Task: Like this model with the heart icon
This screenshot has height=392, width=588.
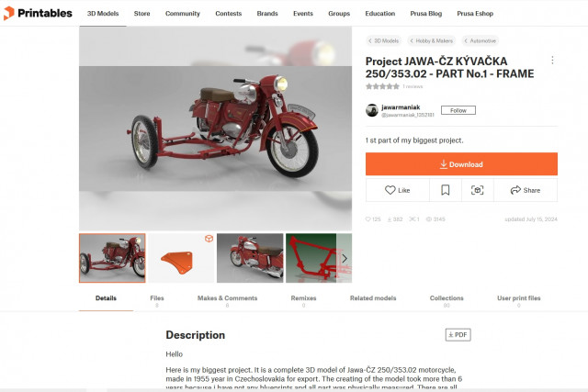Action: click(398, 190)
